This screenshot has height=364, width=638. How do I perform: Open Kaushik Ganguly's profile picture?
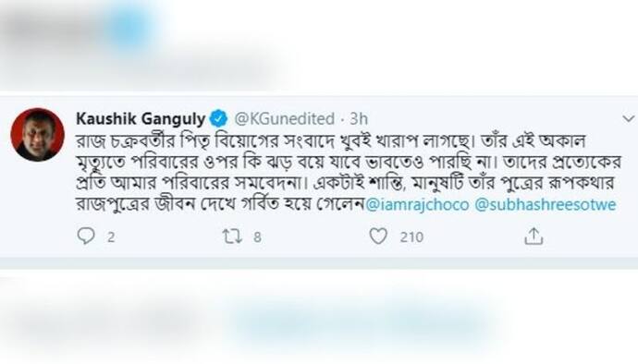37,135
